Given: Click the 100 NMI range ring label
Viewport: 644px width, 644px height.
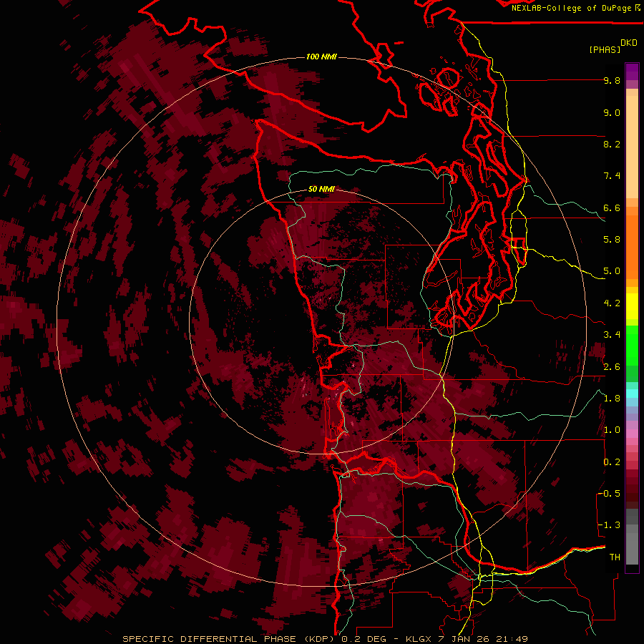Looking at the screenshot, I should coord(321,57).
